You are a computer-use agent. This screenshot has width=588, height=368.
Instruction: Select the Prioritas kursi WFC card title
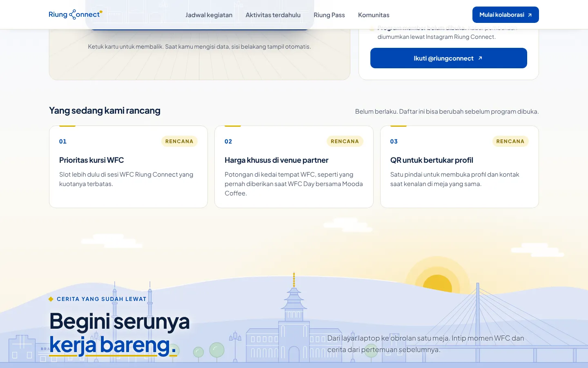pos(91,160)
